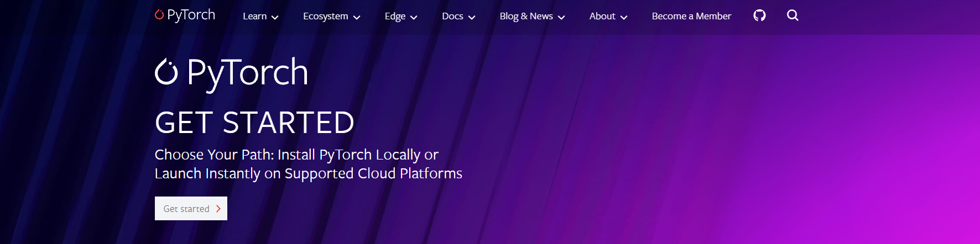The width and height of the screenshot is (980, 244).
Task: Open the Learn menu
Action: pyautogui.click(x=260, y=17)
